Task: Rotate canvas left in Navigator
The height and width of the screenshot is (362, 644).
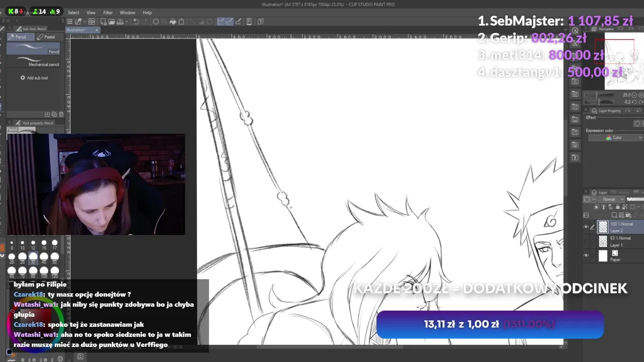Action: coord(634,102)
